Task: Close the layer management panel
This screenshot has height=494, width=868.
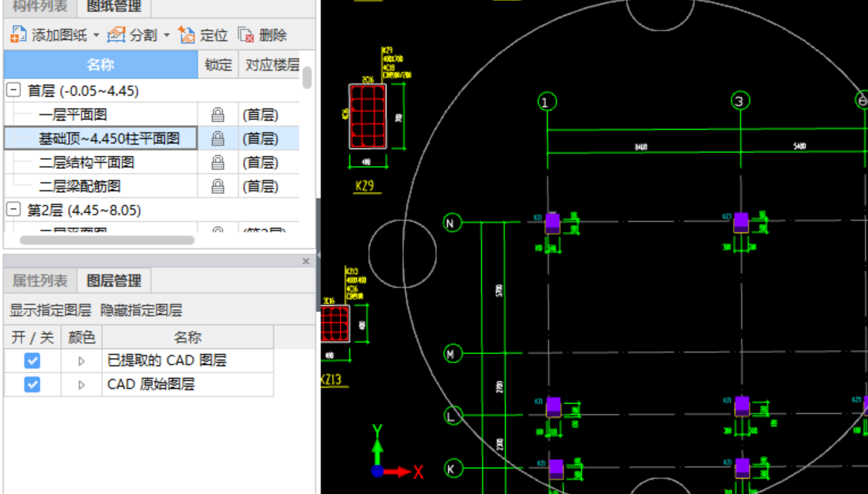Action: tap(305, 261)
